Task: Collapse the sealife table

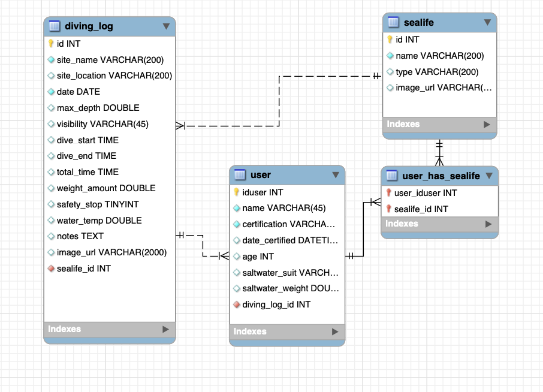Action: tap(488, 23)
